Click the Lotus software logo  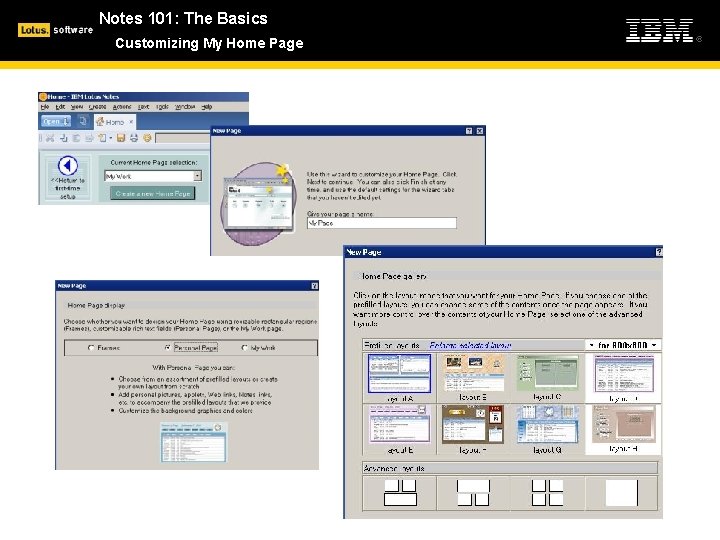[56, 30]
